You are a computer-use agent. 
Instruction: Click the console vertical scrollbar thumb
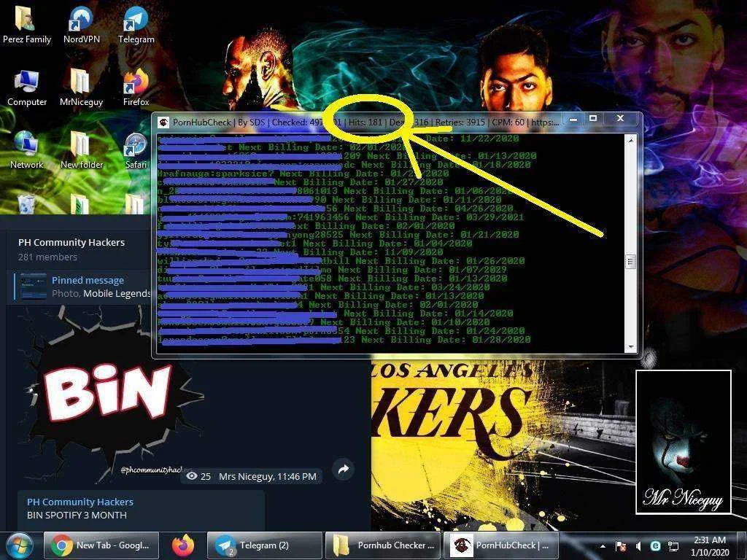[630, 262]
